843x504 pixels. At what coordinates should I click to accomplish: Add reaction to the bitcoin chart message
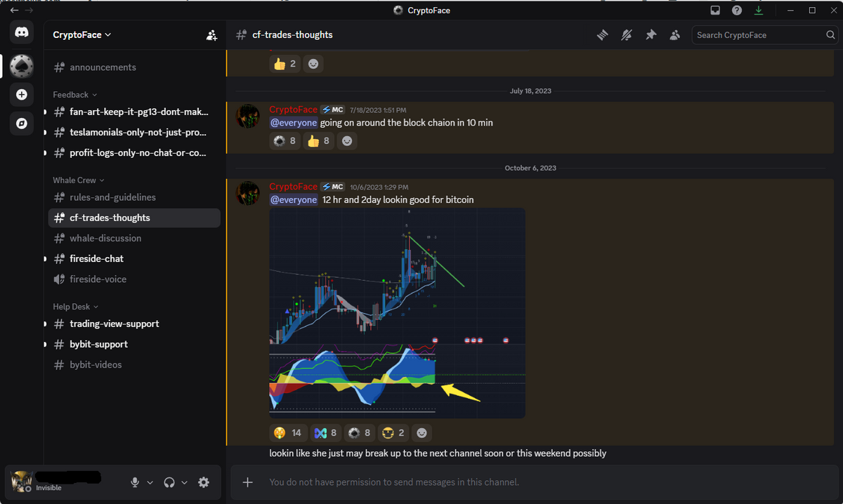pyautogui.click(x=421, y=432)
